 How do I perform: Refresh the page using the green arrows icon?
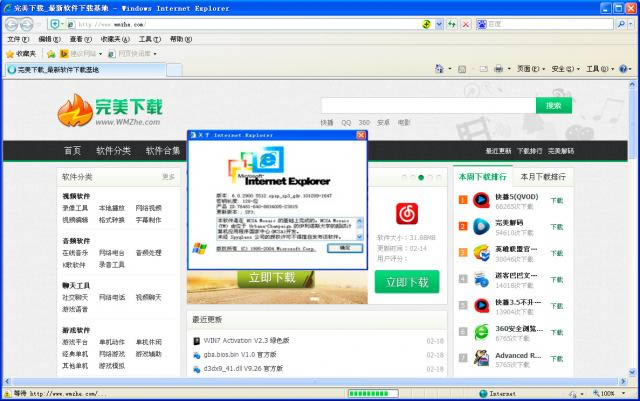(x=451, y=25)
